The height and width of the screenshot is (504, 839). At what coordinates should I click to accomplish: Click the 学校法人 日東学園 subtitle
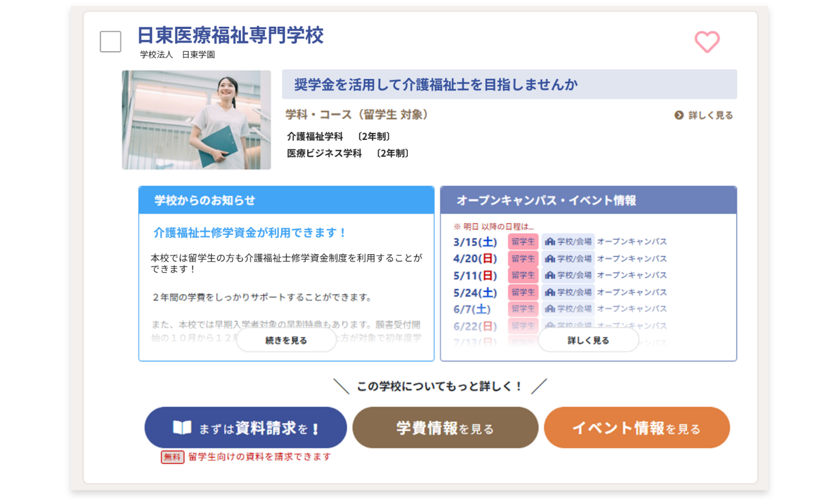[177, 55]
